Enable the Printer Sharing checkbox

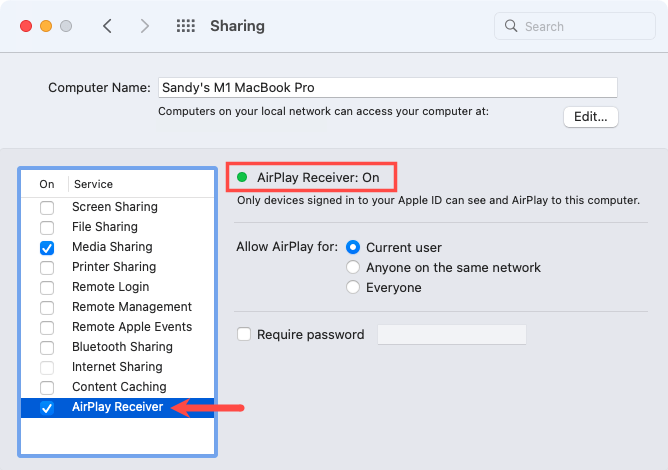[47, 268]
